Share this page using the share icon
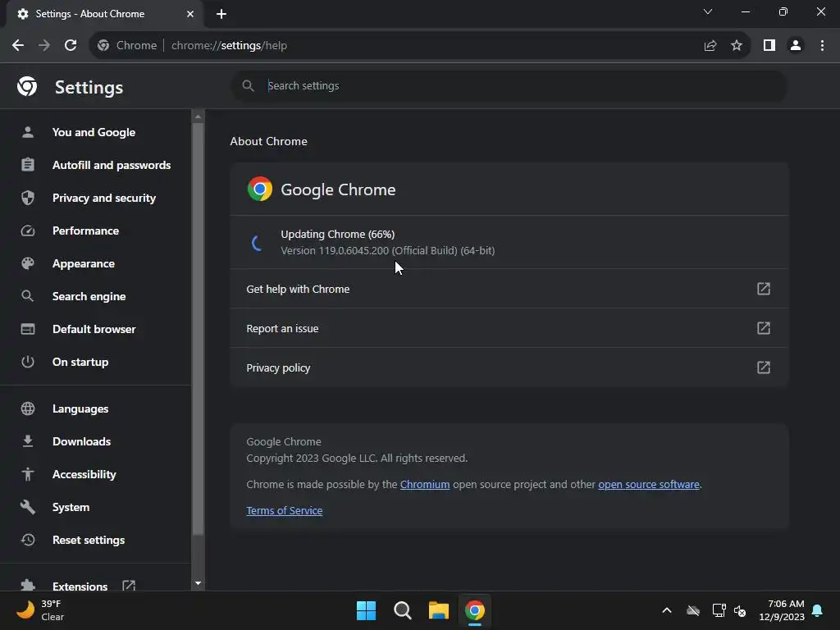This screenshot has width=840, height=630. coord(710,46)
